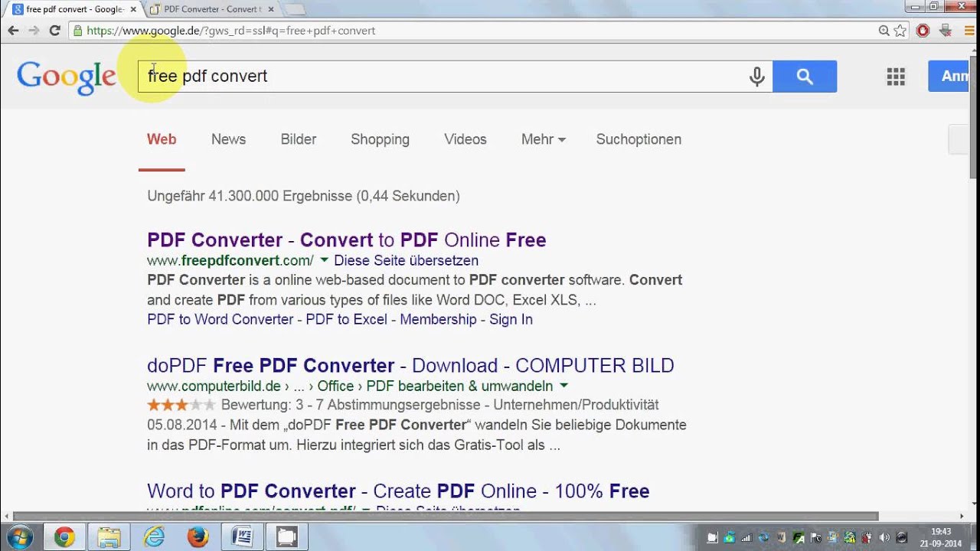Click the zoom magnifier in address bar
Screen dimensions: 980x551
click(x=884, y=31)
